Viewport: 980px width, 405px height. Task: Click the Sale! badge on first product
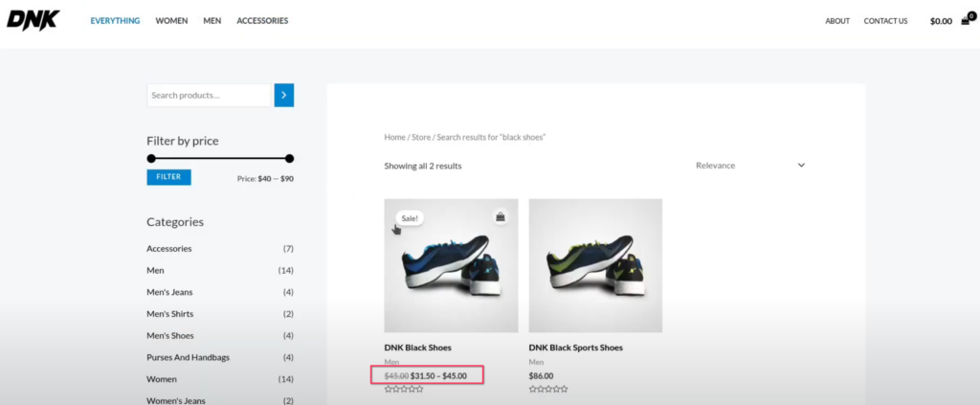410,218
